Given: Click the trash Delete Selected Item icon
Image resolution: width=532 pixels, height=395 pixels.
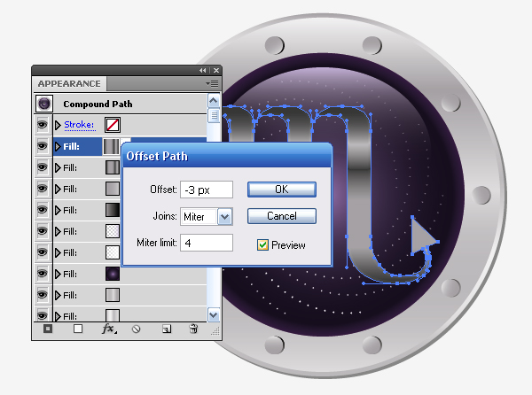Looking at the screenshot, I should 193,329.
